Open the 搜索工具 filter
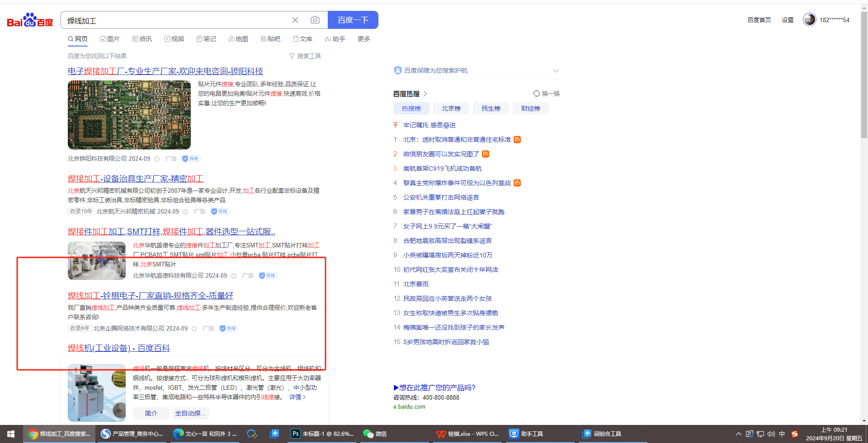The width and height of the screenshot is (868, 443). pyautogui.click(x=305, y=56)
